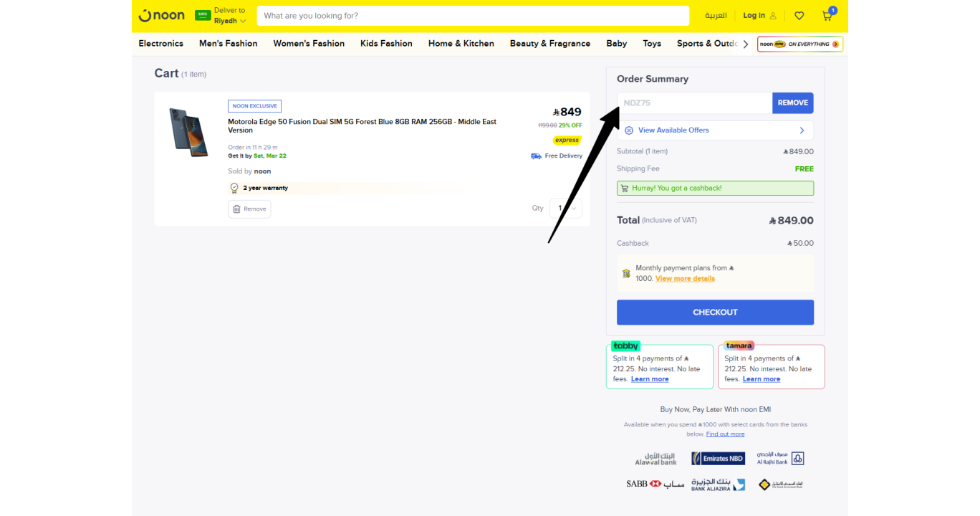Image resolution: width=980 pixels, height=516 pixels.
Task: Click the NOON EXCLUSIVE badge
Action: click(255, 106)
